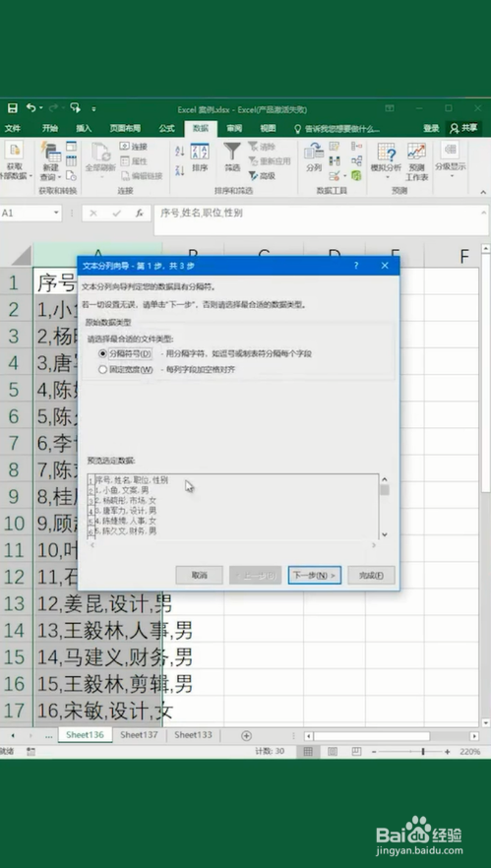Open Outline display group
The width and height of the screenshot is (491, 868).
450,159
